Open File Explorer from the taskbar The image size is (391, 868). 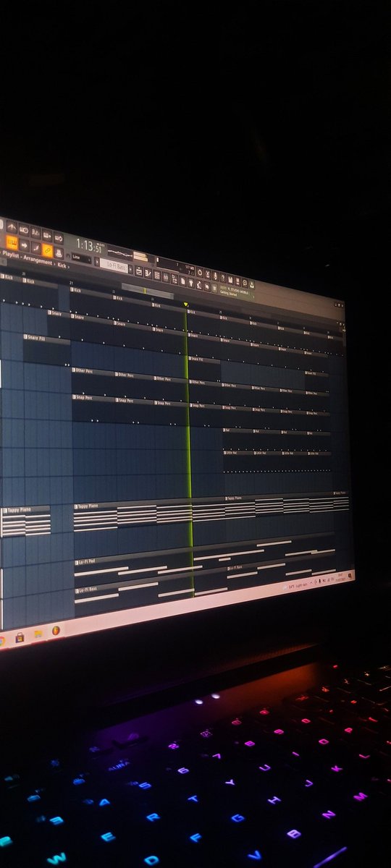click(x=38, y=634)
